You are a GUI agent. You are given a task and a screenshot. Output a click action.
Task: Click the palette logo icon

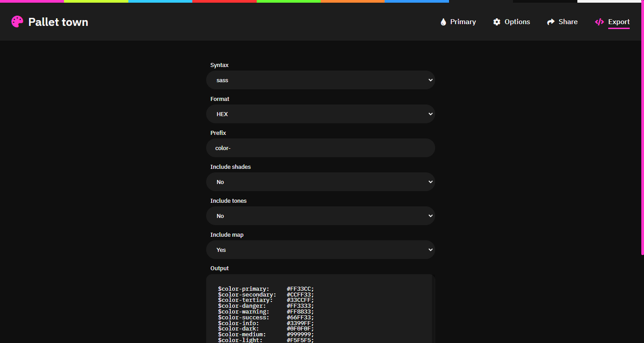tap(17, 21)
